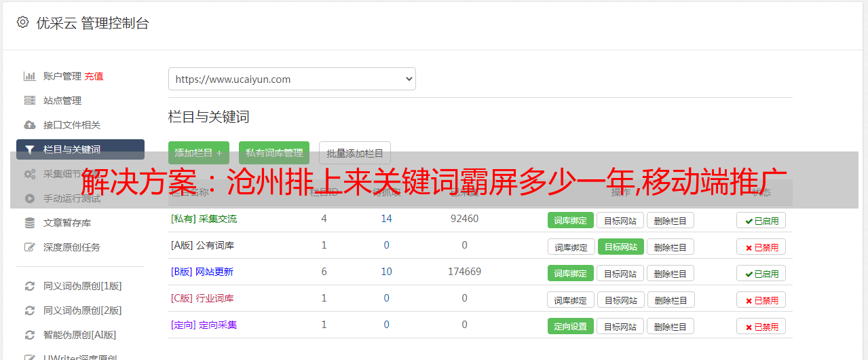Click 删除栏目 for 公有词库 row
868x360 pixels.
pyautogui.click(x=671, y=247)
